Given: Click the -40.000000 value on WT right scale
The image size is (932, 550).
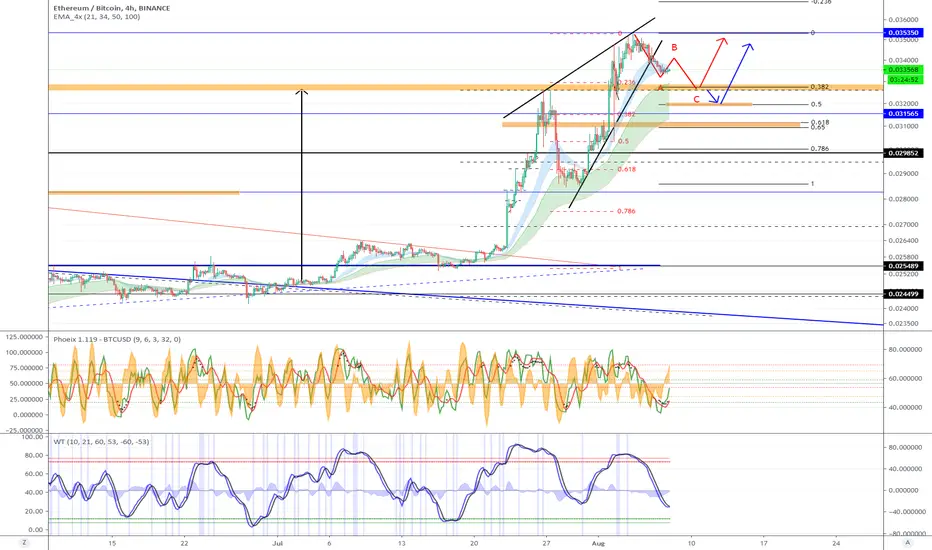Looking at the screenshot, I should tap(905, 512).
